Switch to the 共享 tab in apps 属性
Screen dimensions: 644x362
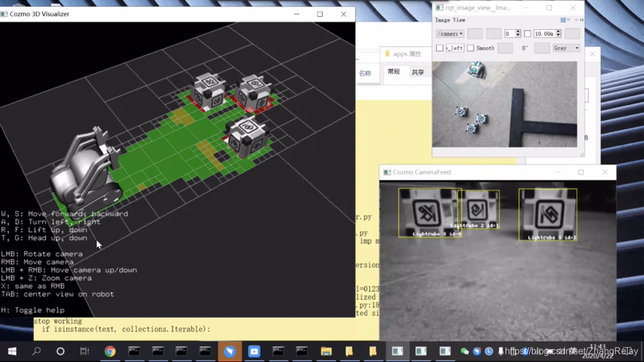click(418, 72)
